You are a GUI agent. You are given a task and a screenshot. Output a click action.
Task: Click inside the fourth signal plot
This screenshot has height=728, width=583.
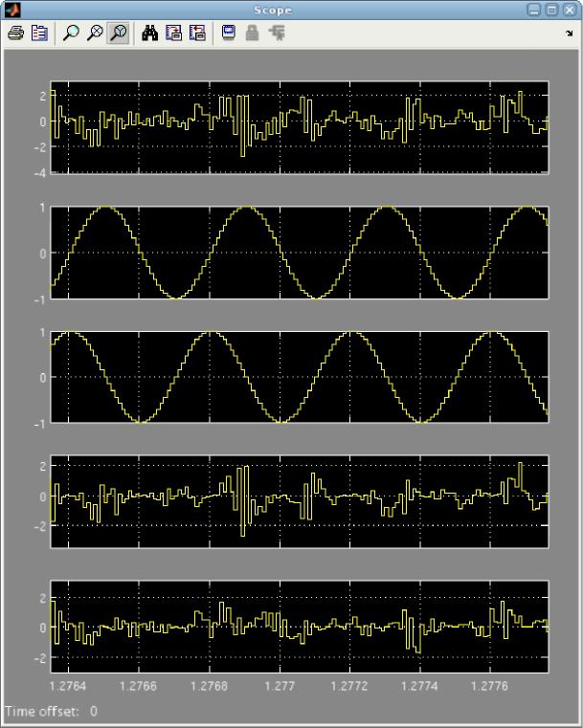tap(300, 502)
